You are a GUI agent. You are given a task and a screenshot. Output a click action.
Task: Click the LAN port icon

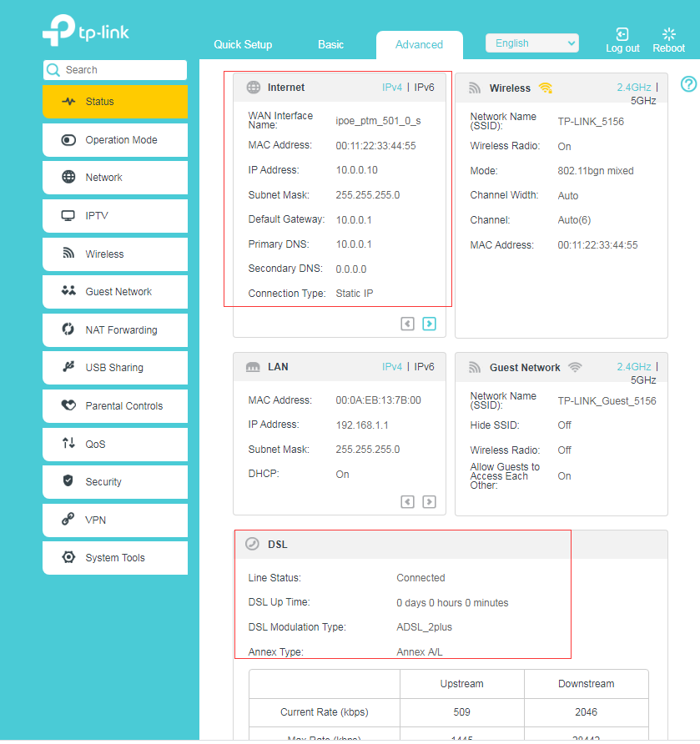(x=253, y=367)
